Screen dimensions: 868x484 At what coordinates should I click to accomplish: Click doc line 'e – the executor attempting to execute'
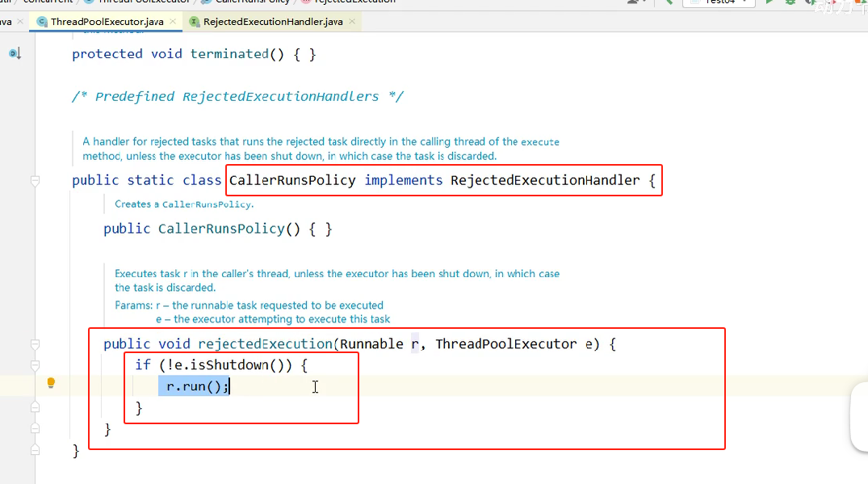(273, 319)
